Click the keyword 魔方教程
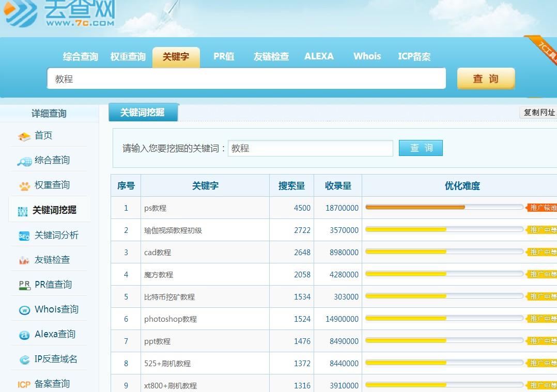 coord(159,275)
